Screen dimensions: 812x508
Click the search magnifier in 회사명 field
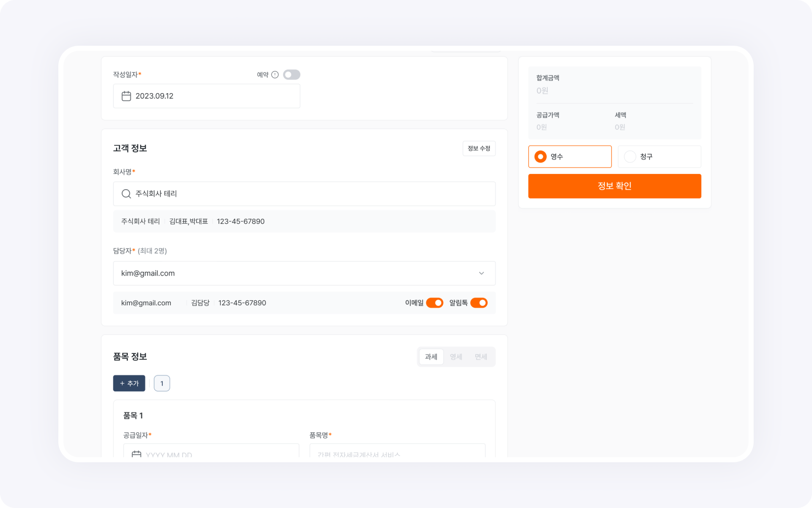(x=126, y=193)
